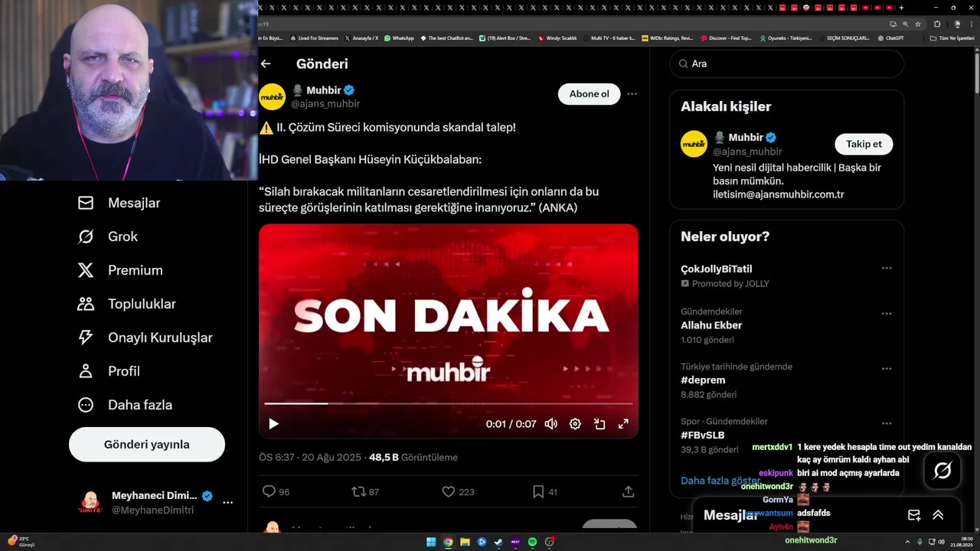Open replies with the comment icon
This screenshot has height=551, width=980.
pos(269,491)
